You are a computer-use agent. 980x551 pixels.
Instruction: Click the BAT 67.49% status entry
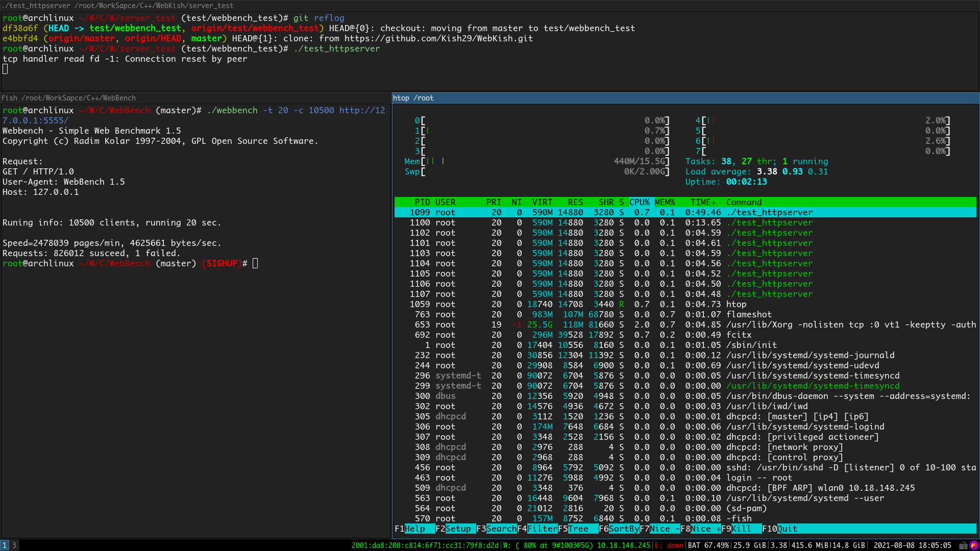click(x=708, y=545)
